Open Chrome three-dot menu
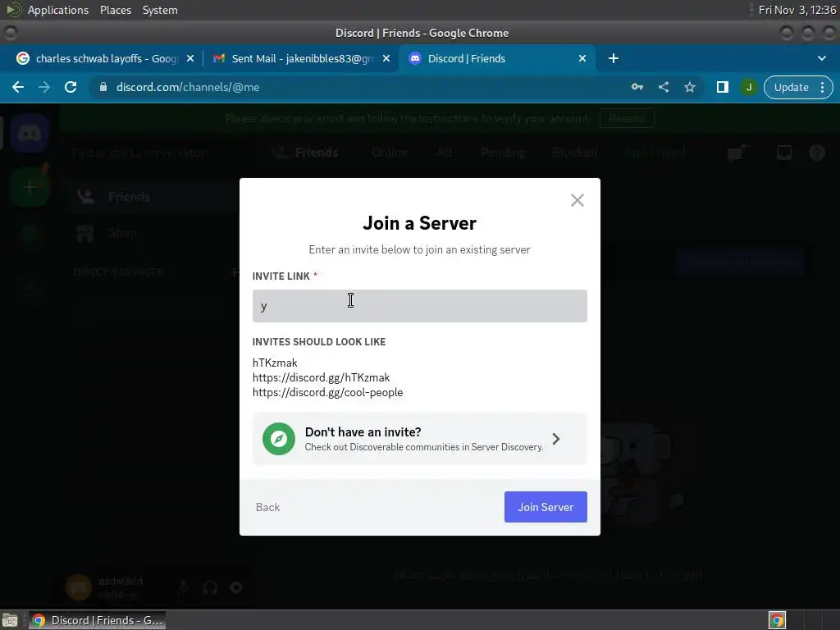This screenshot has height=630, width=840. 822,87
